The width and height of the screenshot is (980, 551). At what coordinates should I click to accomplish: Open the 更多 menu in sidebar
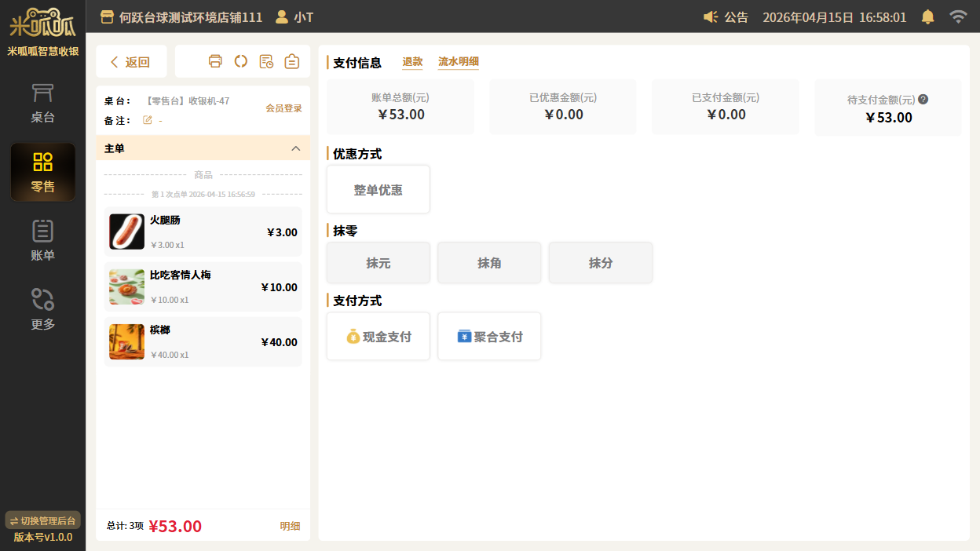point(42,309)
